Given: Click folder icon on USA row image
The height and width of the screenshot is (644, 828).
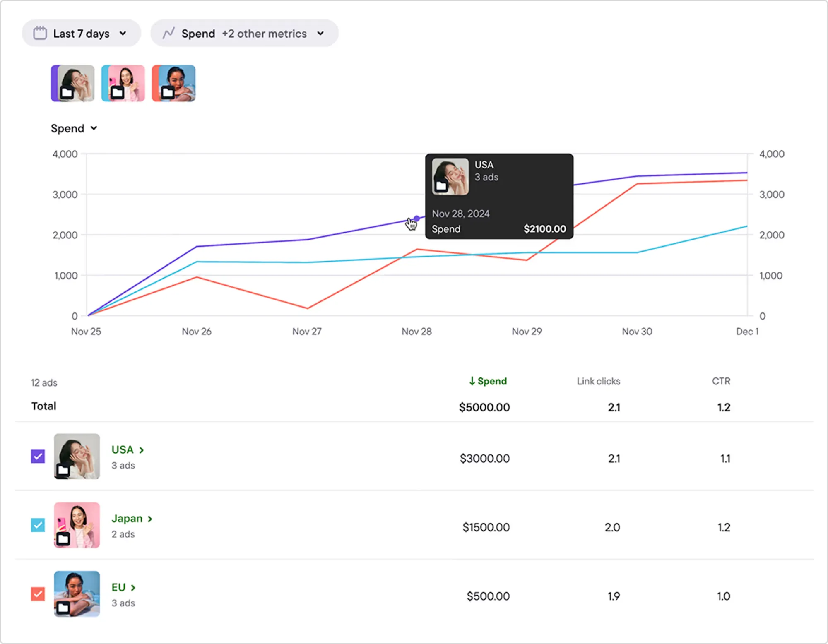Looking at the screenshot, I should (x=63, y=470).
